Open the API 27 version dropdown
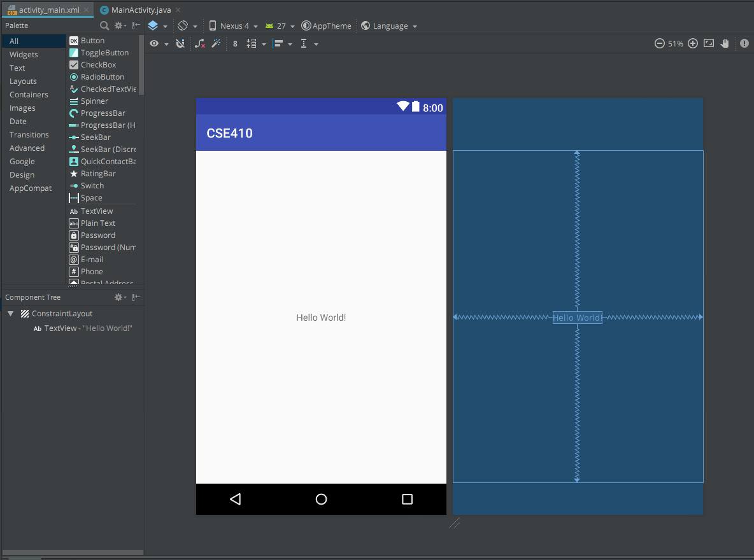754x560 pixels. pos(280,26)
